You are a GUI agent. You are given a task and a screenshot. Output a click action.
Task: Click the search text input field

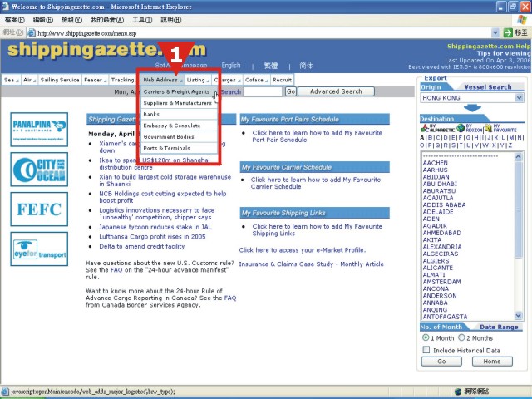point(263,91)
